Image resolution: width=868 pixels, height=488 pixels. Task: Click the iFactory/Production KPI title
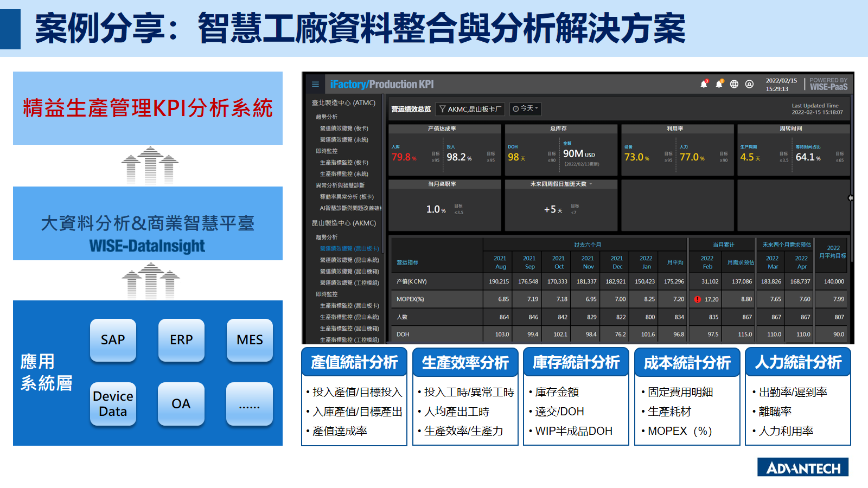382,84
